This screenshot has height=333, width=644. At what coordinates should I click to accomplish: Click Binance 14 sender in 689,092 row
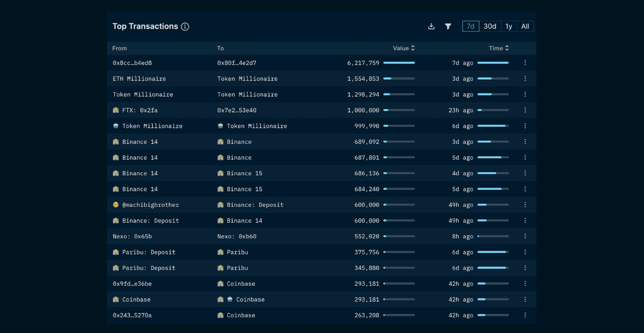pos(135,142)
